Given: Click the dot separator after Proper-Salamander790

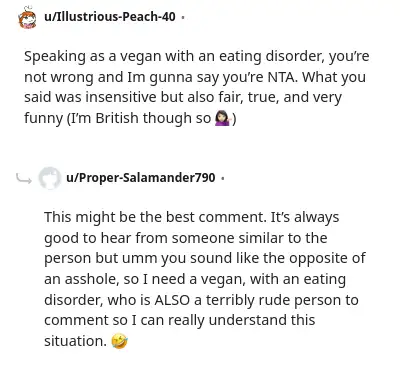Looking at the screenshot, I should (223, 178).
